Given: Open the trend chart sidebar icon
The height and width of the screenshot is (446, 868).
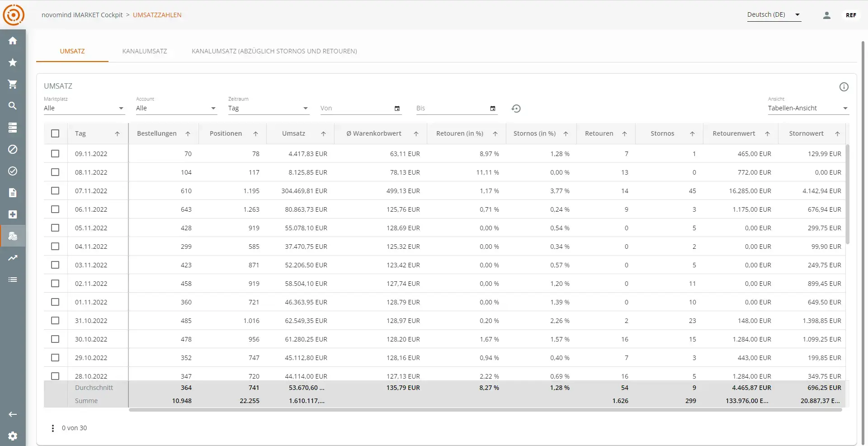Looking at the screenshot, I should coord(13,258).
